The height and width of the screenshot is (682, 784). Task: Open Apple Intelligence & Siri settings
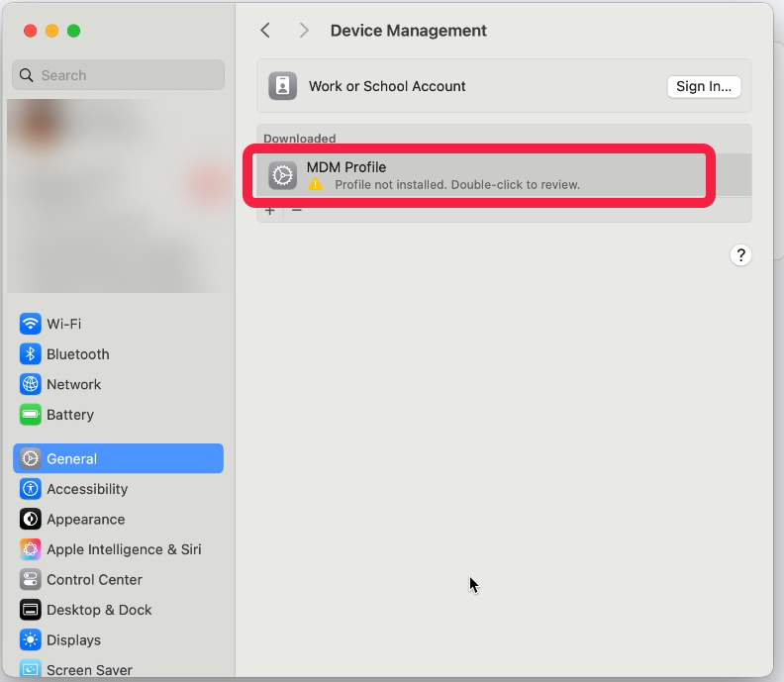click(118, 549)
